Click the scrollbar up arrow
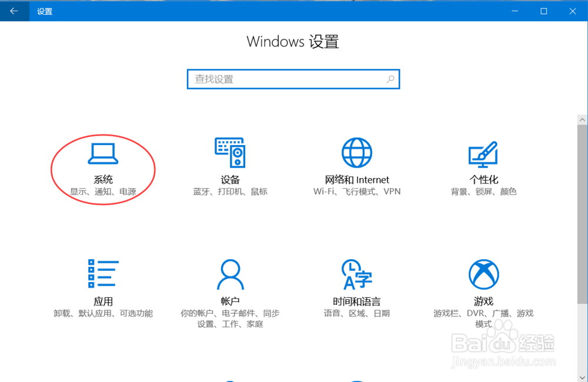Screen dimensions: 588x382 coord(582,119)
